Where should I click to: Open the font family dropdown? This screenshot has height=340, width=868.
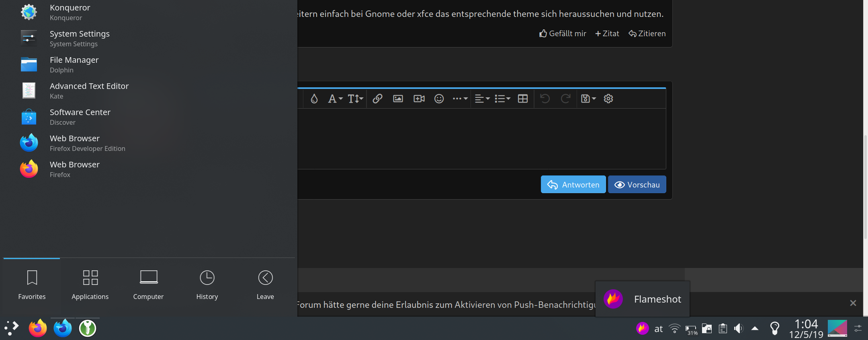tap(335, 99)
